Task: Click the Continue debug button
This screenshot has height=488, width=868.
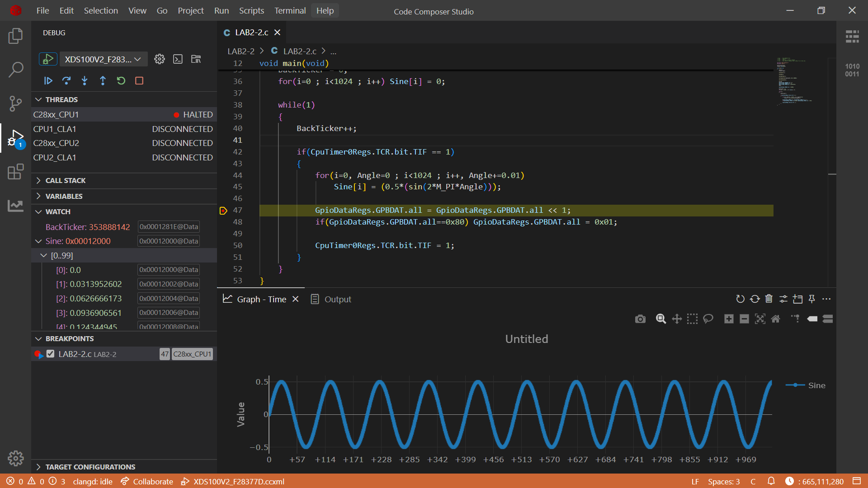Action: point(48,81)
